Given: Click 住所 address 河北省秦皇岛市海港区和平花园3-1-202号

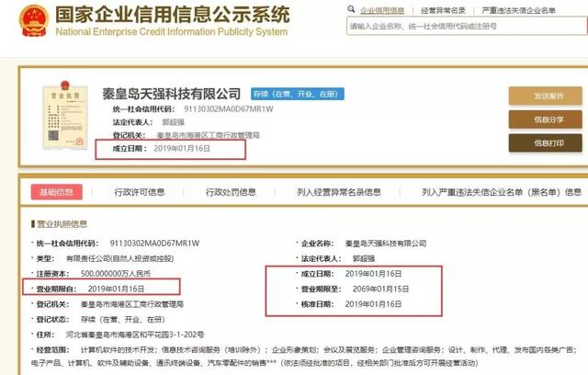Looking at the screenshot, I should coord(135,335).
